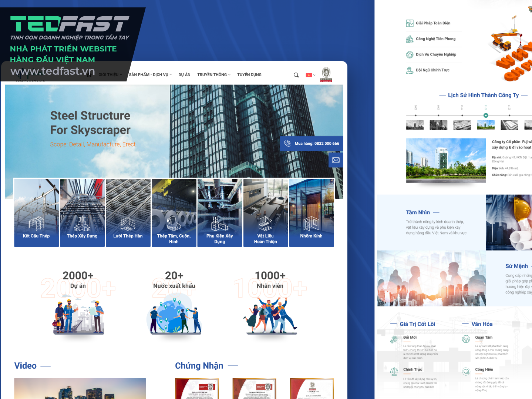Click the Sứ Mệnh heading
Image resolution: width=532 pixels, height=399 pixels.
[516, 266]
